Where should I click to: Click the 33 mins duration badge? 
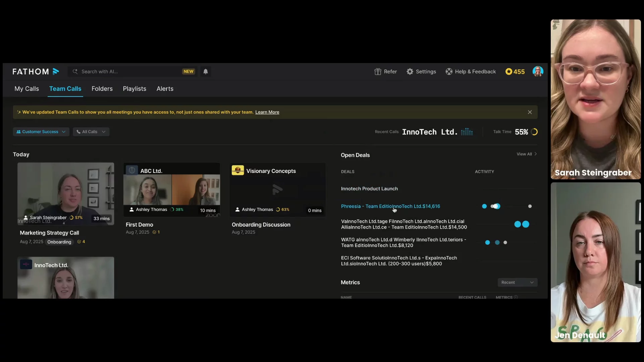pyautogui.click(x=101, y=219)
